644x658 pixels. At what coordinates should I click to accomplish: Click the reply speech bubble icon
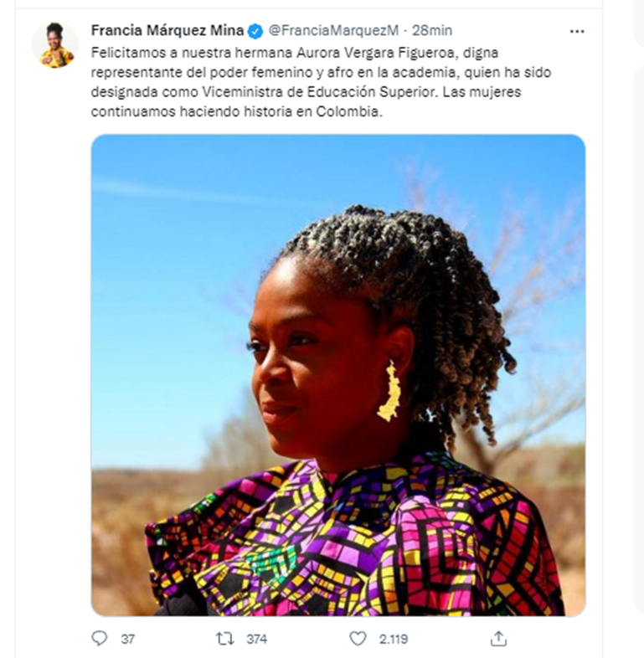[x=100, y=638]
